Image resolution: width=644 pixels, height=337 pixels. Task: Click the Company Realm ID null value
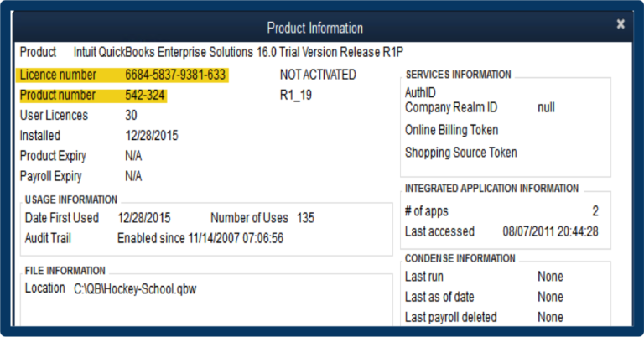coord(546,108)
